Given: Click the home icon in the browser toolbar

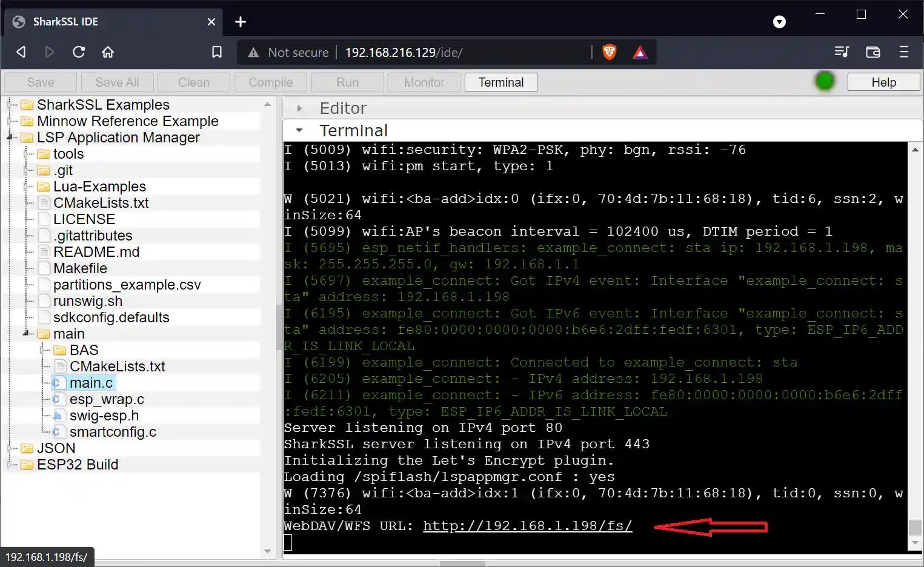Looking at the screenshot, I should [x=108, y=52].
